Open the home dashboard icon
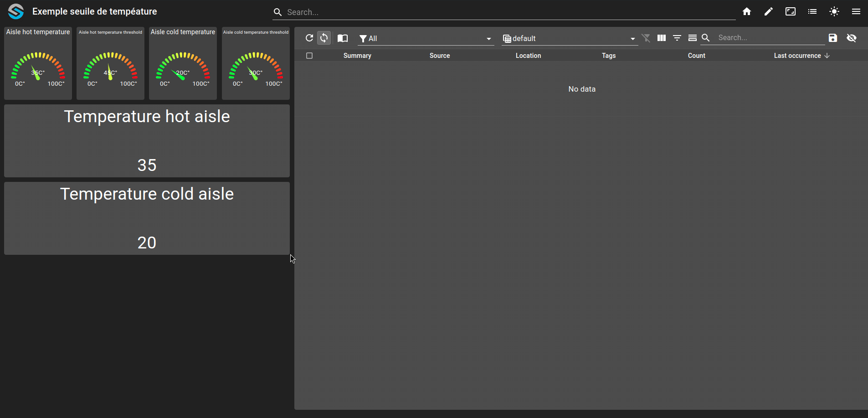The image size is (868, 418). pyautogui.click(x=746, y=12)
